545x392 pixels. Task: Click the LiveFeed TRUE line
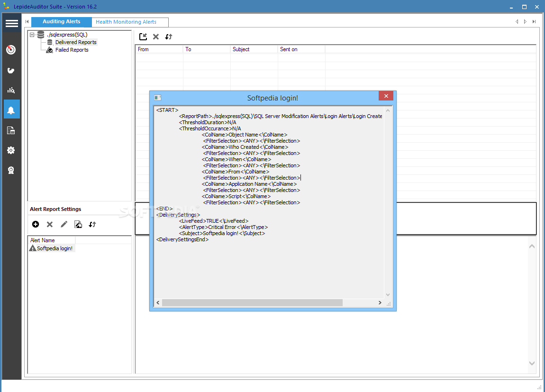pyautogui.click(x=214, y=221)
